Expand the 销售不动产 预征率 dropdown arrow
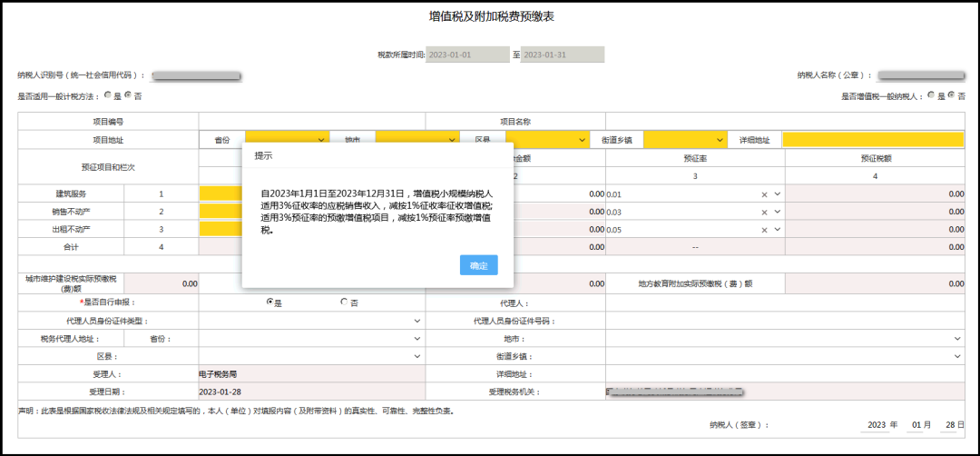The width and height of the screenshot is (980, 456). (x=778, y=212)
